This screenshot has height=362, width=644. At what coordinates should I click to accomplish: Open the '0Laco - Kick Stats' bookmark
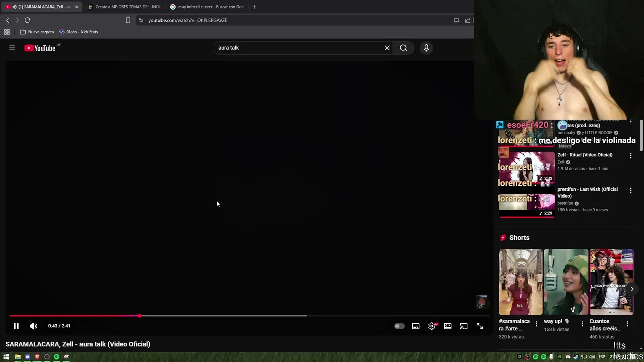tap(78, 32)
